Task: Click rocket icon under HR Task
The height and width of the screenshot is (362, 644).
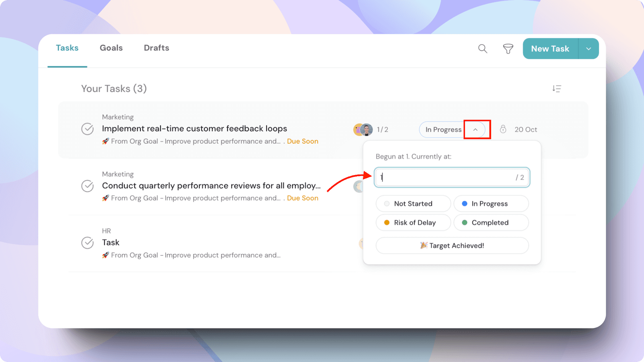Action: 105,255
